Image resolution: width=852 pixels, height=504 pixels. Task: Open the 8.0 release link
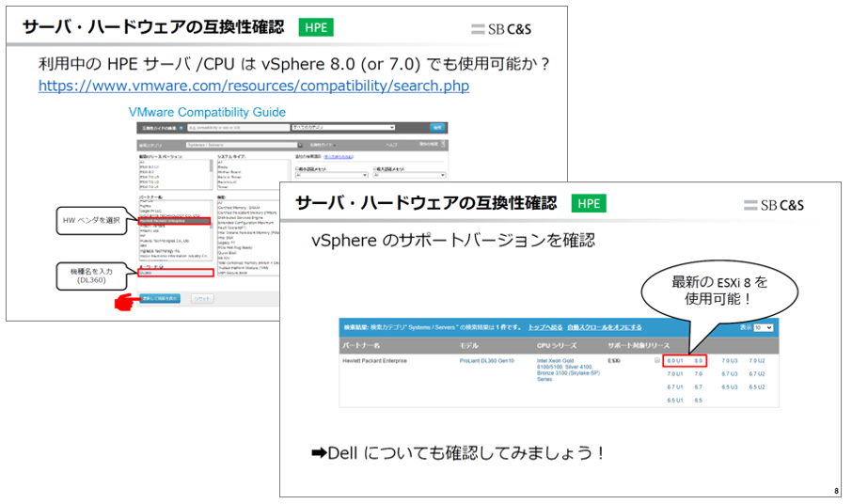point(698,361)
